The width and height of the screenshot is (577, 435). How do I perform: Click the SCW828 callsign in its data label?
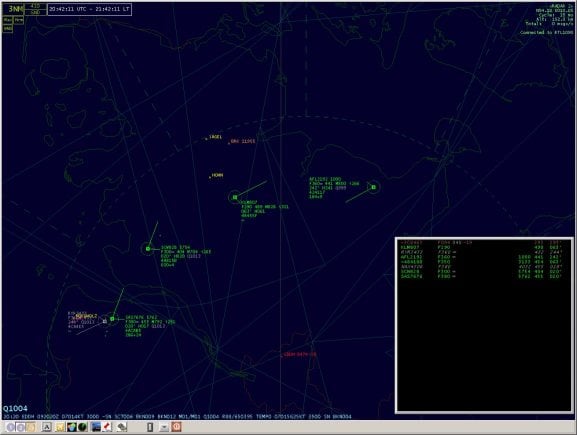pyautogui.click(x=169, y=247)
